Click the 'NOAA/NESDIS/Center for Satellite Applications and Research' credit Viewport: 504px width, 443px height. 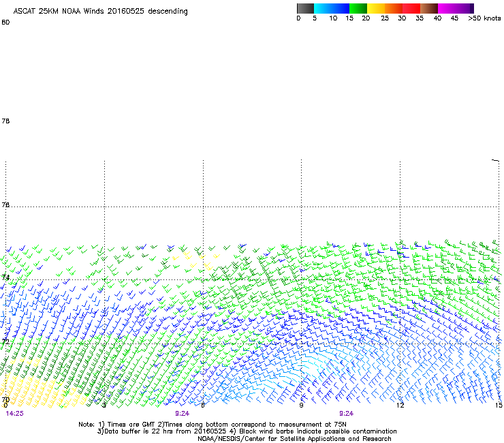[x=294, y=439]
